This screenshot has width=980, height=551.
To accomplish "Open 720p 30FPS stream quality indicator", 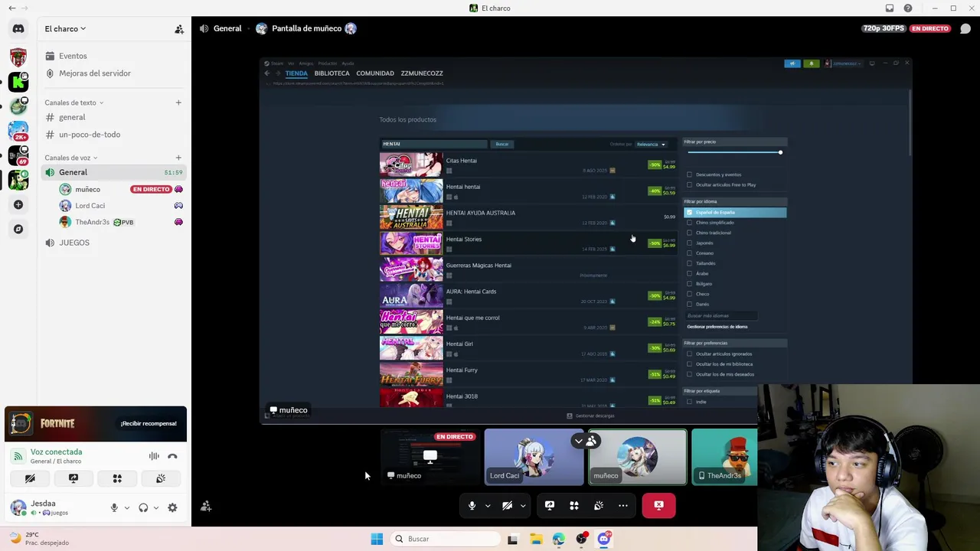I will [884, 28].
